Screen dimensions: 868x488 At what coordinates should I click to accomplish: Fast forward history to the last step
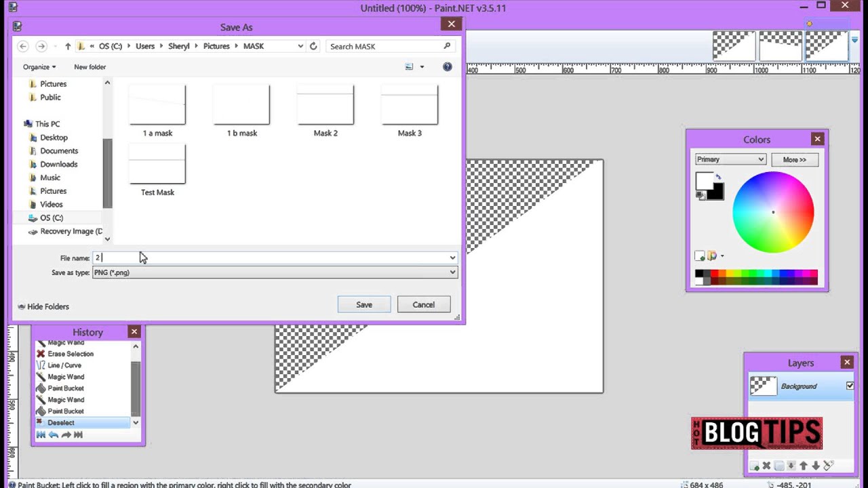(78, 434)
